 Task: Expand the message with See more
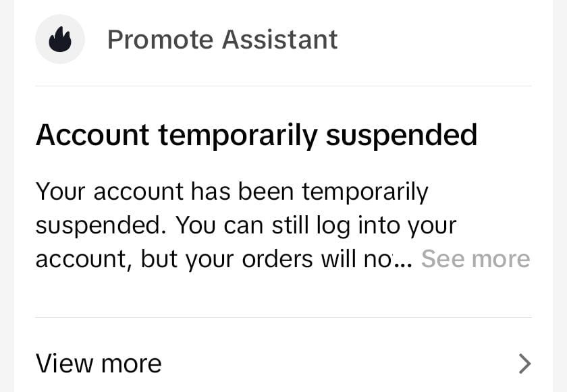475,259
